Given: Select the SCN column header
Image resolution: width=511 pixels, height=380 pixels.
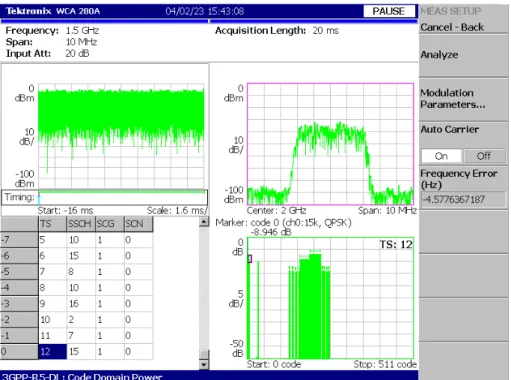Looking at the screenshot, I should pyautogui.click(x=138, y=224).
